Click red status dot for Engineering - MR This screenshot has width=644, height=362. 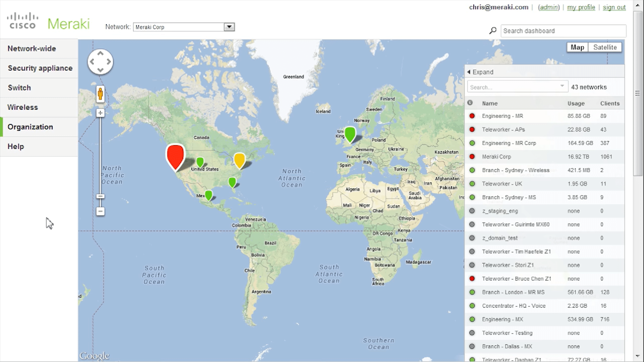tap(472, 116)
